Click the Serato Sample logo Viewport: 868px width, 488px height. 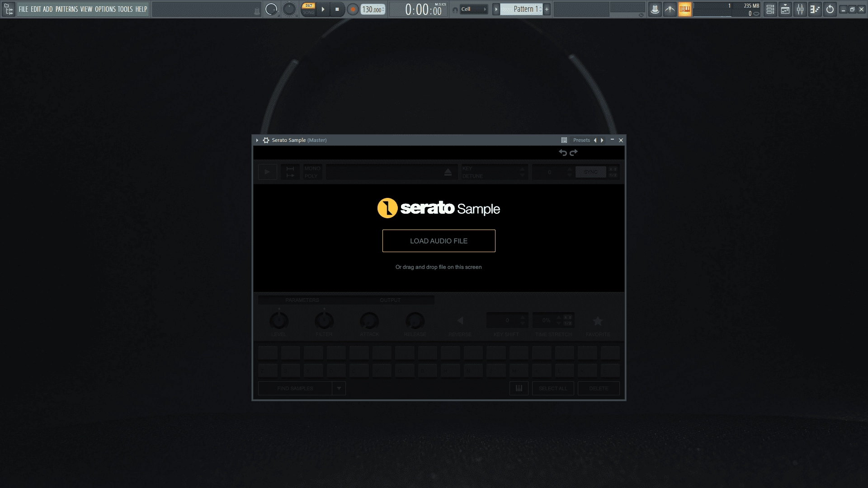439,208
